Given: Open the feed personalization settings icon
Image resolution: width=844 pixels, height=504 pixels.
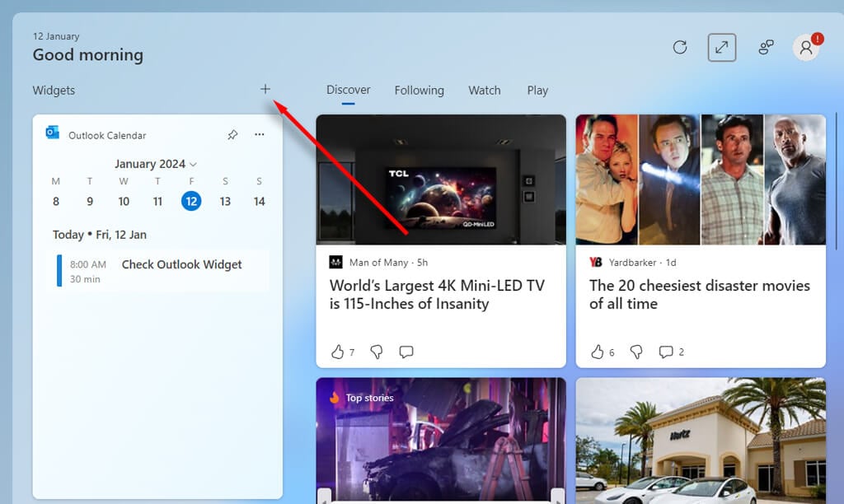Looking at the screenshot, I should coord(766,47).
